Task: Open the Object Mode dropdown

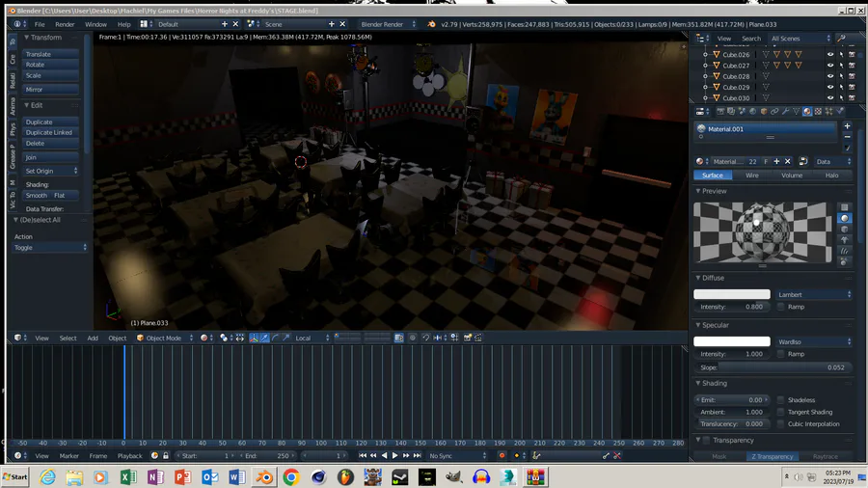Action: click(165, 338)
